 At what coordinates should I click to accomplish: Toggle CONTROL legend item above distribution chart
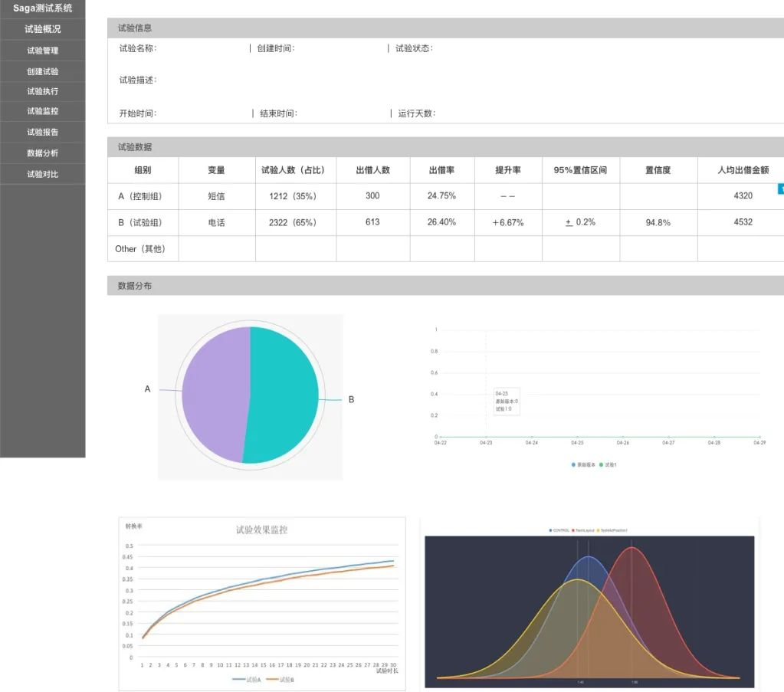pyautogui.click(x=559, y=530)
